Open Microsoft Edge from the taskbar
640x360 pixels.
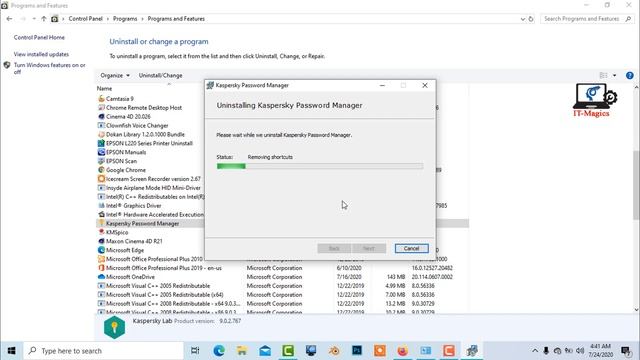[219, 351]
